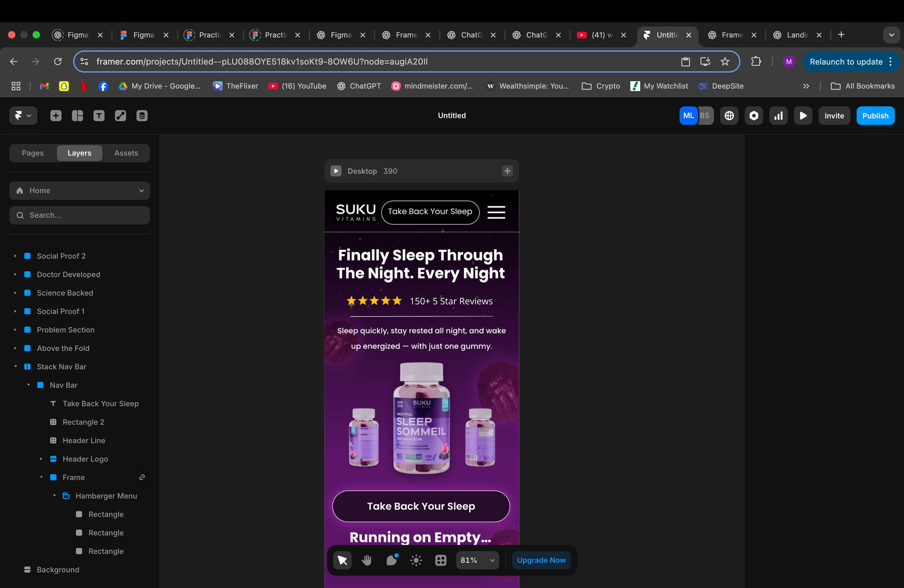This screenshot has width=904, height=588.
Task: Add breakpoint with Desktop plus button
Action: coord(507,171)
